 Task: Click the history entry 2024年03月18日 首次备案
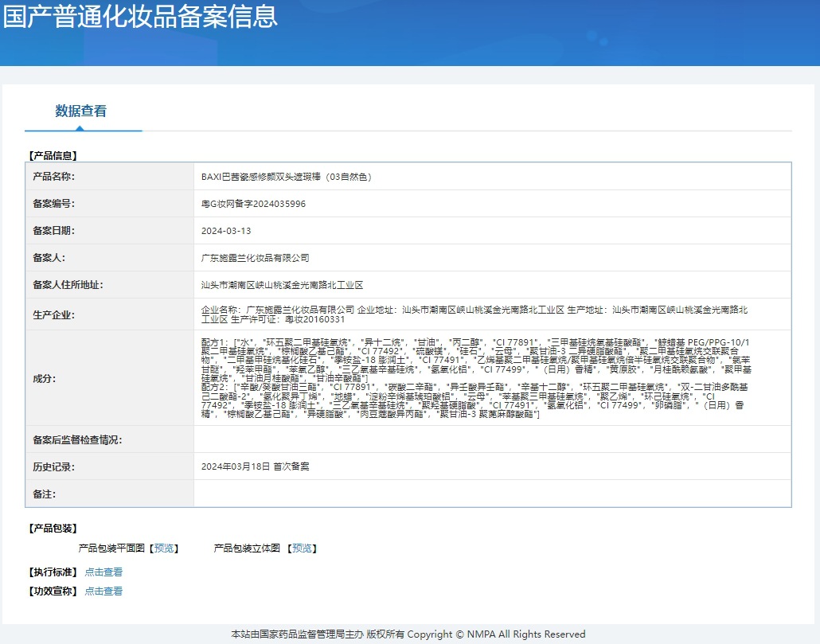256,466
